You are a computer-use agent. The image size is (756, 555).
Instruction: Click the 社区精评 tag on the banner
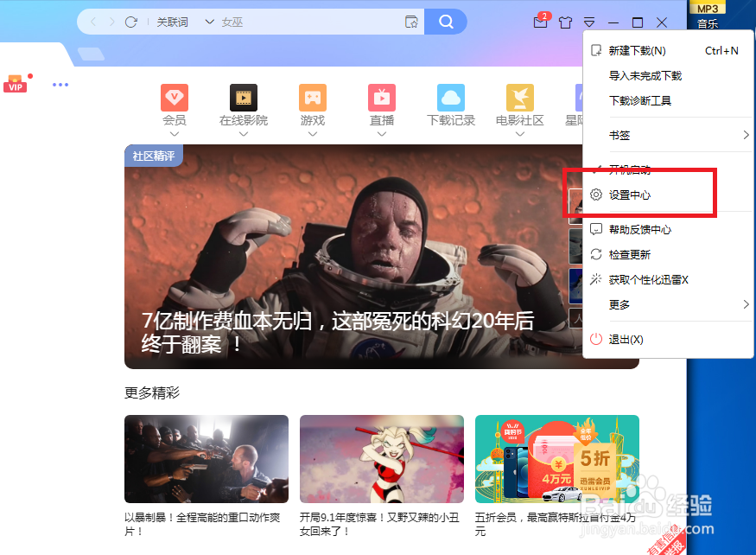pos(153,156)
